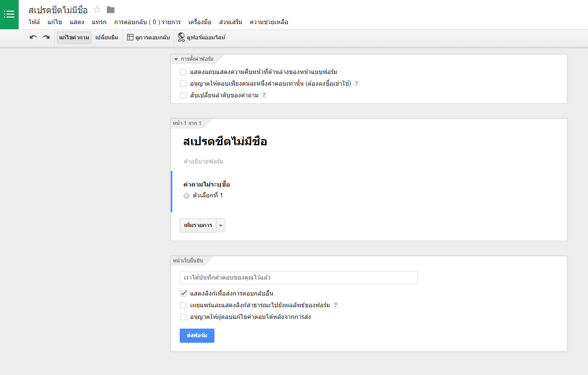Click the confirmation message text field
Screen dimensions: 588x375
298,278
